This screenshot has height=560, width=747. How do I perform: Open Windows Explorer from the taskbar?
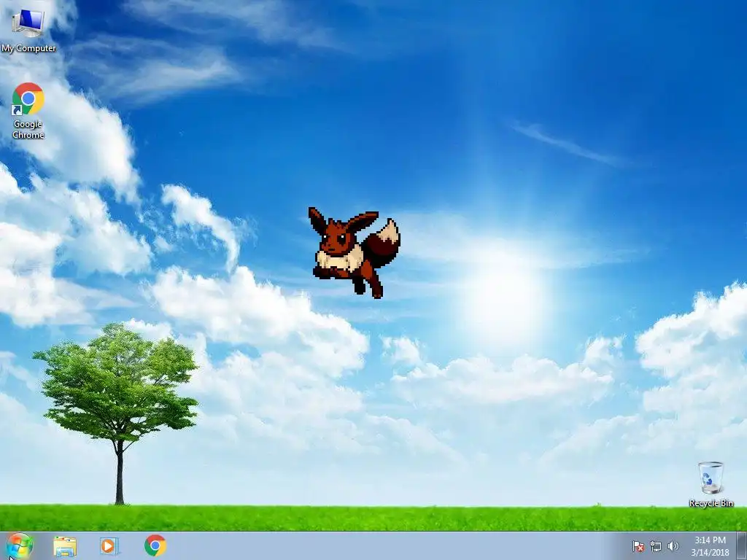click(x=65, y=546)
